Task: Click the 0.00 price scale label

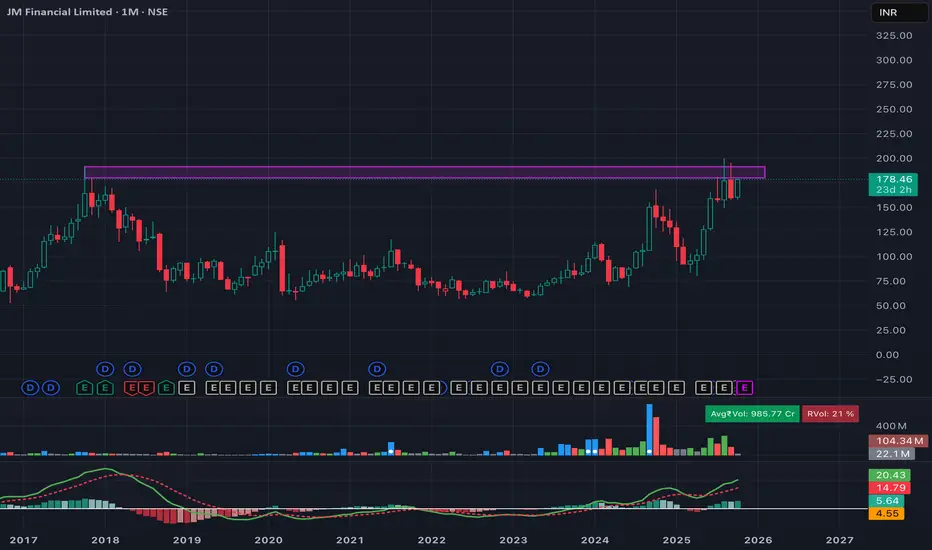Action: pyautogui.click(x=887, y=355)
